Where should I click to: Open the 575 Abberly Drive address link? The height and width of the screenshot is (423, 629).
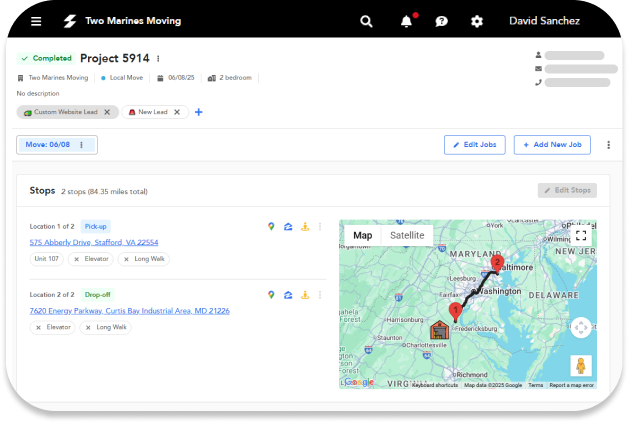click(x=94, y=242)
